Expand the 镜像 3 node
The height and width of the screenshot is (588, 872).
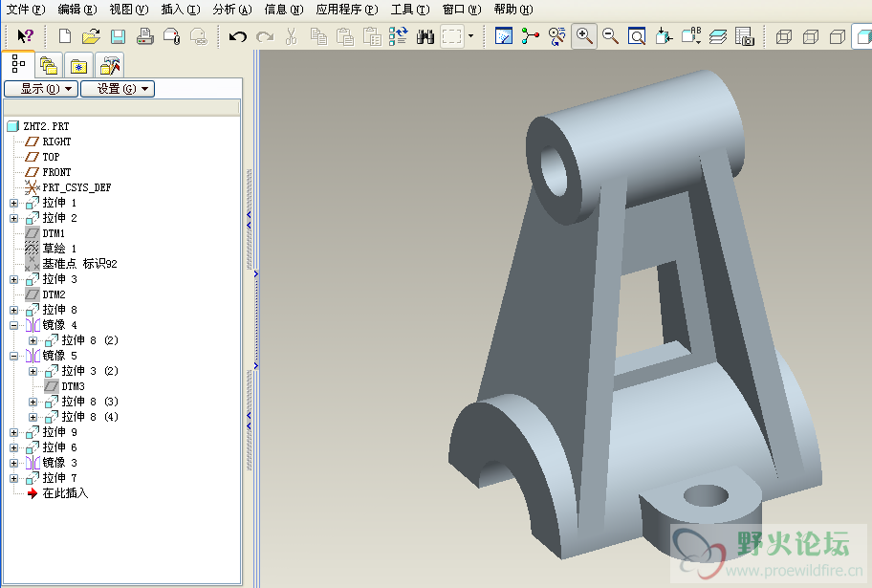14,463
